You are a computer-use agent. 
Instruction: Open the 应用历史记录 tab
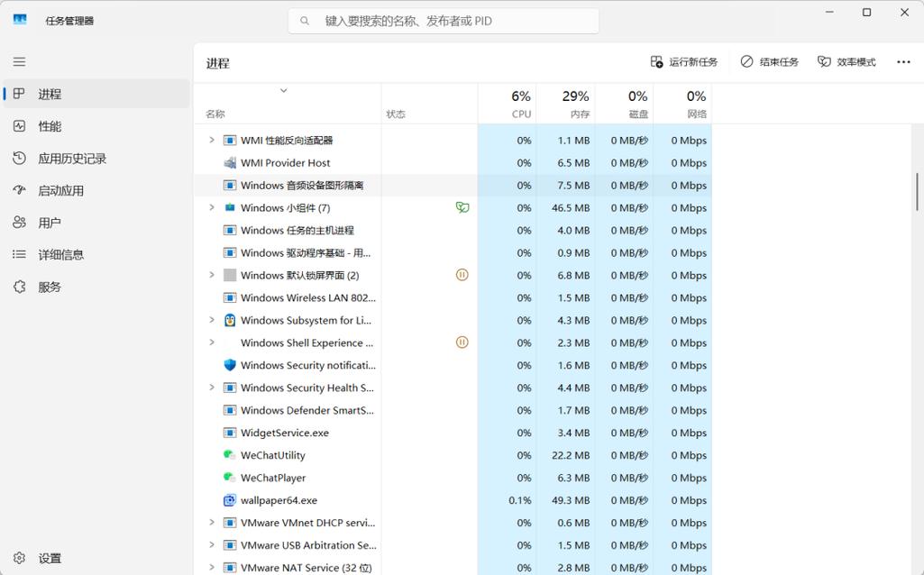(96, 159)
